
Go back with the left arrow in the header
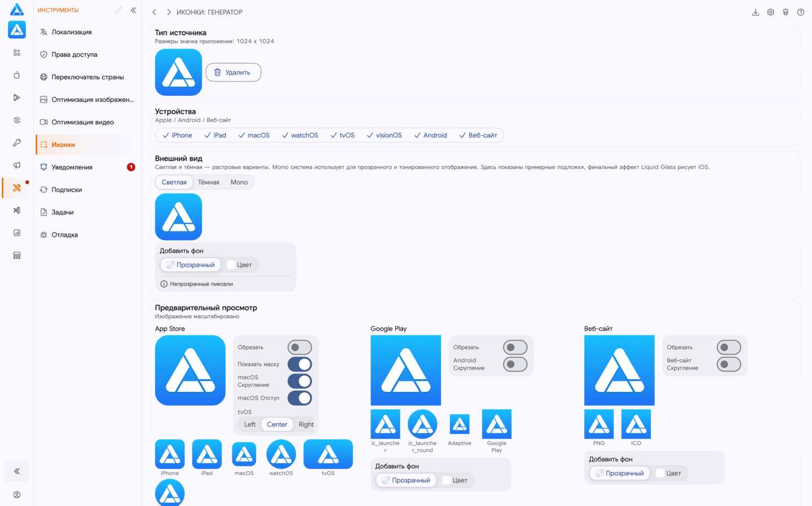coord(155,12)
